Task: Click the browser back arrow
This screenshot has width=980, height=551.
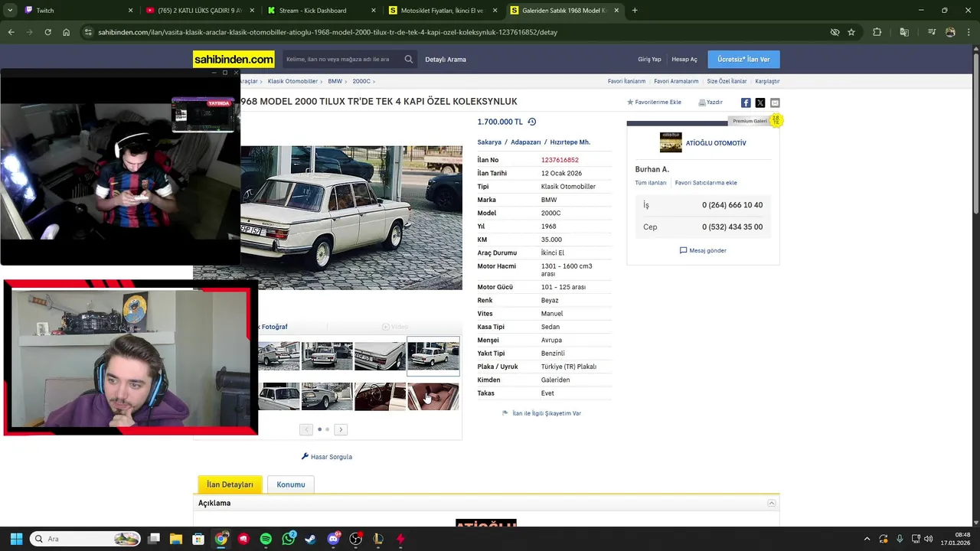Action: [x=11, y=32]
